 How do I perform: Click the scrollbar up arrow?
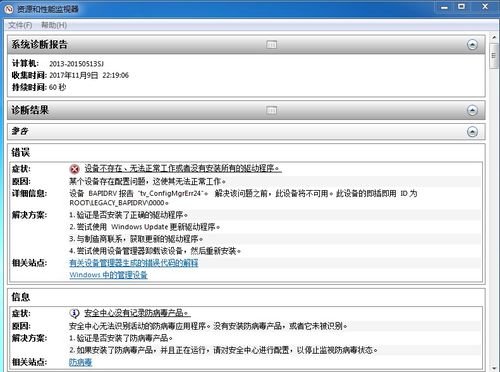tap(494, 37)
